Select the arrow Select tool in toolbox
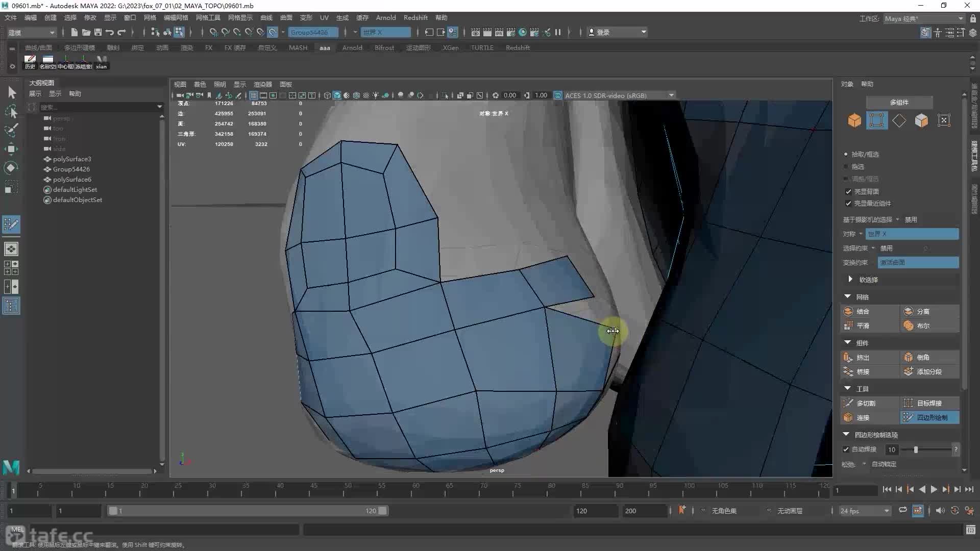 pos(12,92)
